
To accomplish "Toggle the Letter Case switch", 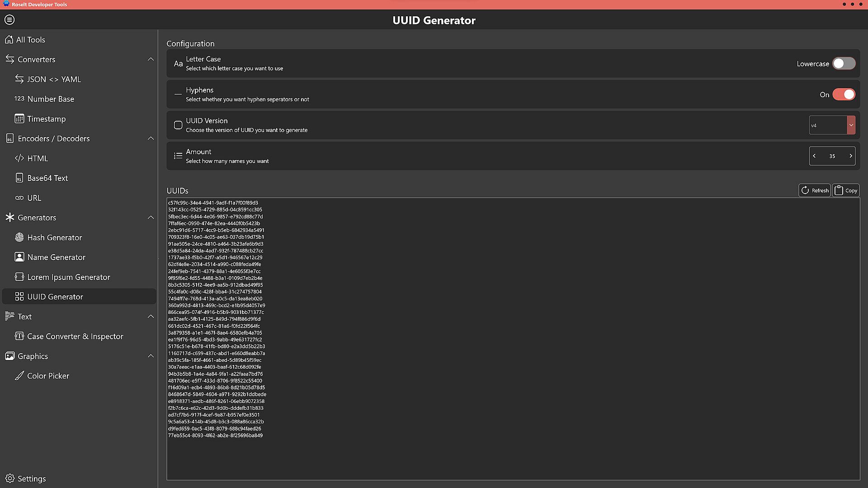I will (x=844, y=64).
